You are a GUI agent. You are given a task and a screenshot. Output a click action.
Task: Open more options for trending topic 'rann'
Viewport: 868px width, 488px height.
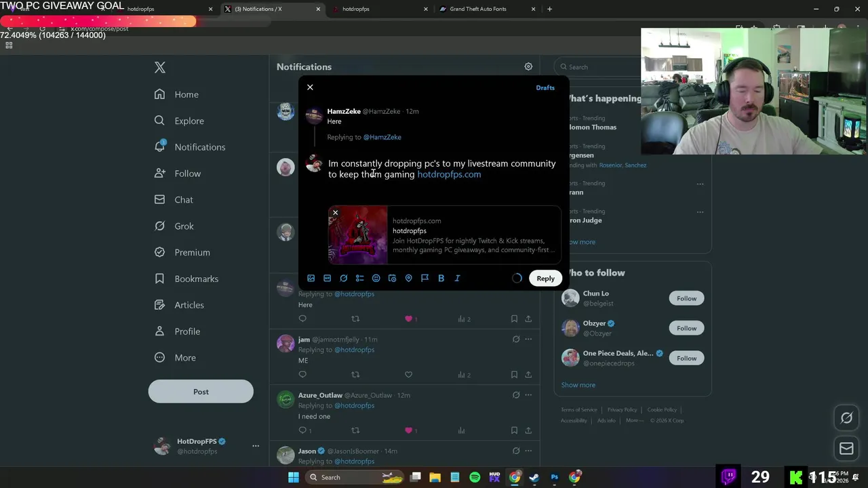pos(700,184)
